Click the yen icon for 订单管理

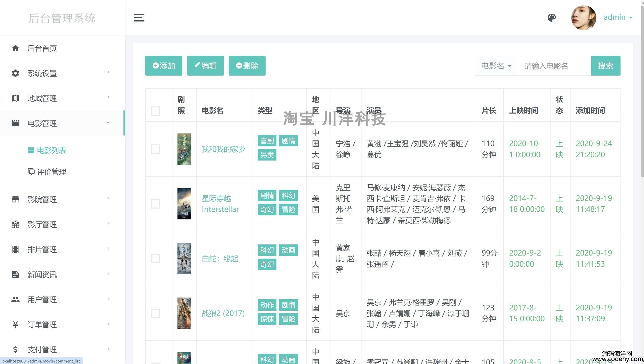15,324
